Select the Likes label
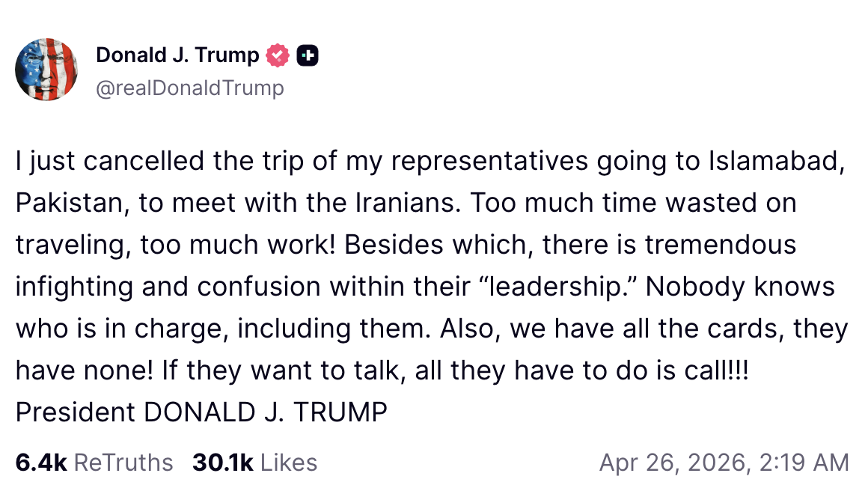This screenshot has width=868, height=494. point(289,463)
